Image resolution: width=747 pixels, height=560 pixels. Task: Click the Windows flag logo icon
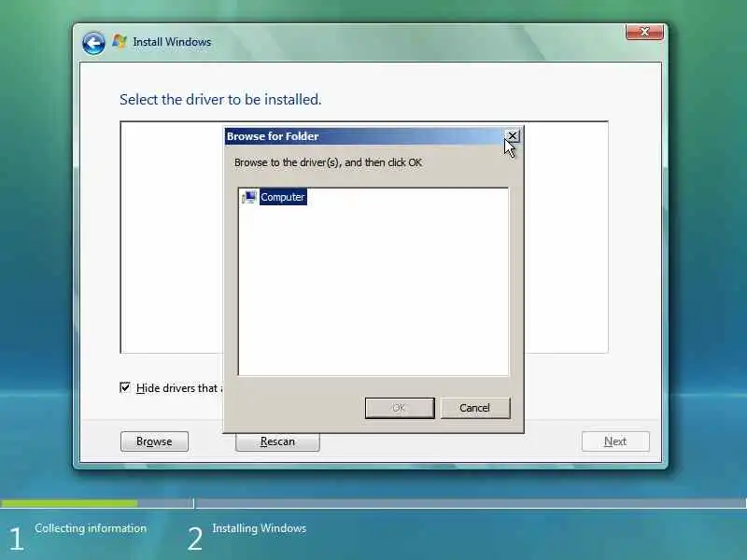point(120,41)
